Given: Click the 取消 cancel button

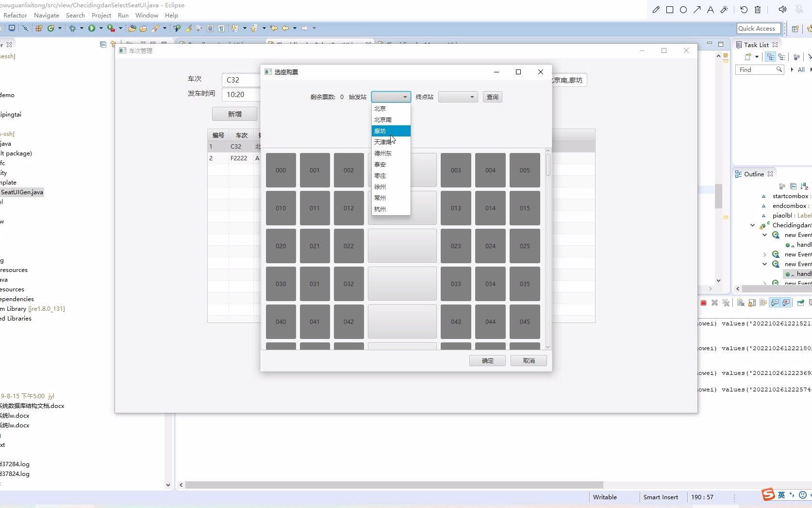Looking at the screenshot, I should pos(529,361).
